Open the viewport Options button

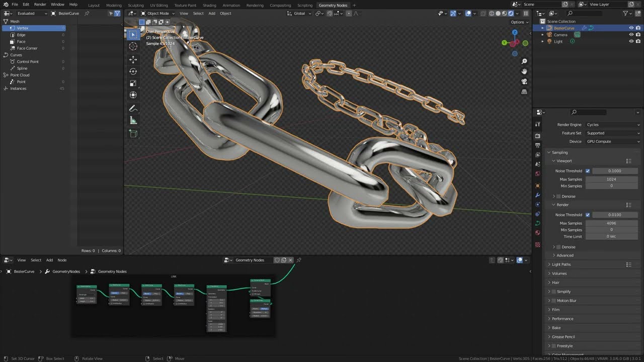(520, 22)
